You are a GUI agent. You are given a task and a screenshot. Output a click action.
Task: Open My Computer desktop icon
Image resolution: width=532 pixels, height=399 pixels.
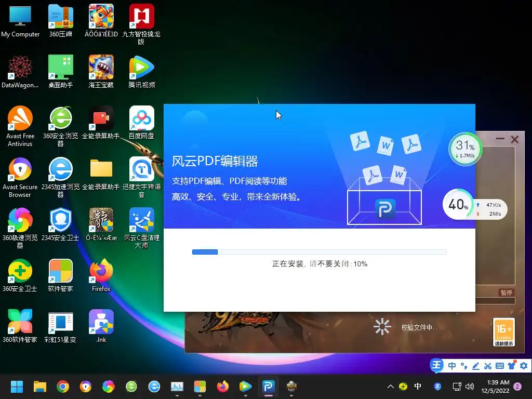pyautogui.click(x=20, y=21)
